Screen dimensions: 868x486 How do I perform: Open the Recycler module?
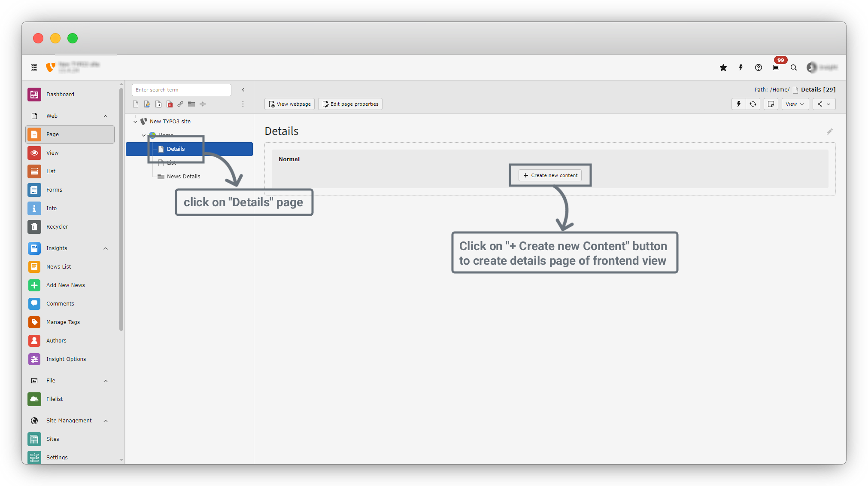[x=57, y=226]
